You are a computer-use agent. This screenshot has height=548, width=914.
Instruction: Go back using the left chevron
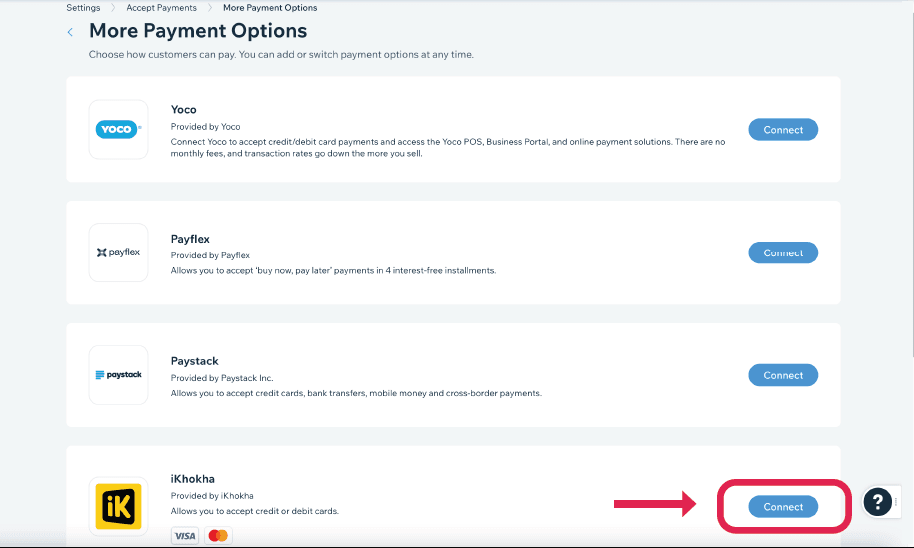point(70,32)
